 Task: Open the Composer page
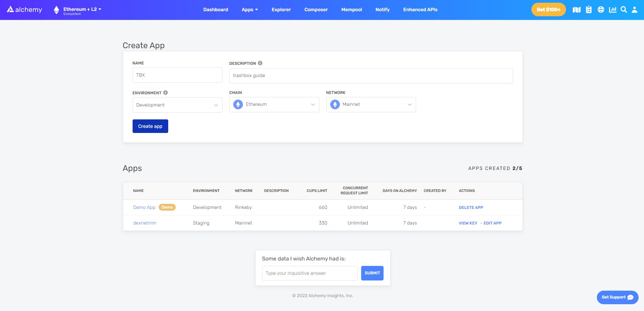click(316, 9)
